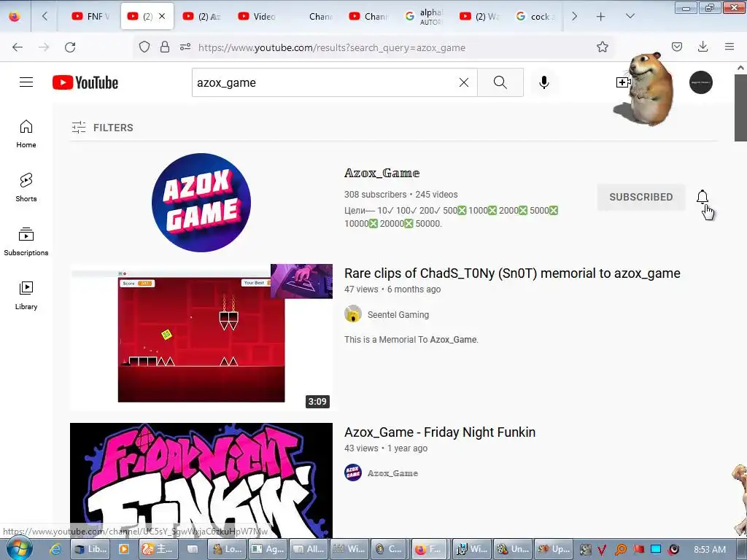Viewport: 747px width, 560px height.
Task: Open the Rare clips of ChadS_T0Ny video title
Action: coord(512,273)
